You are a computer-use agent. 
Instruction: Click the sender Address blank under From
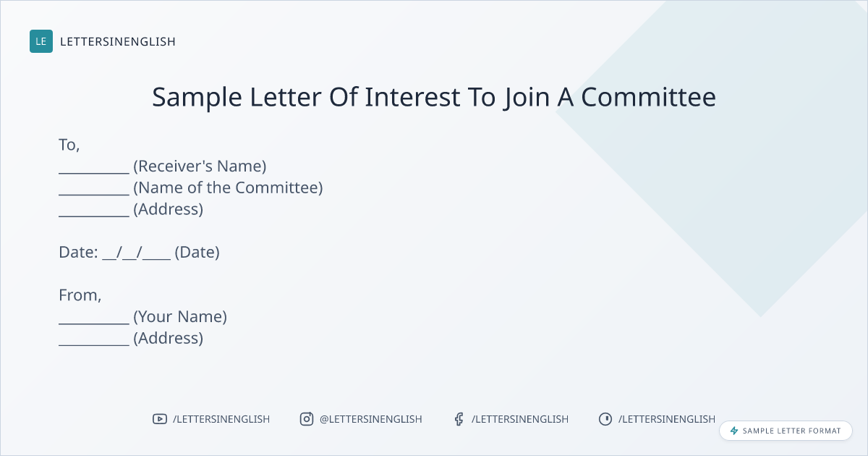[94, 341]
